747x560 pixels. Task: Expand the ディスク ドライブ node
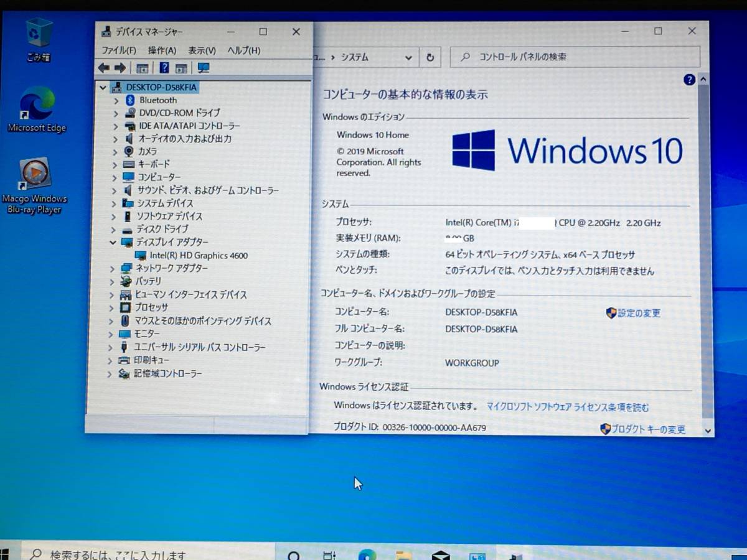pos(113,229)
